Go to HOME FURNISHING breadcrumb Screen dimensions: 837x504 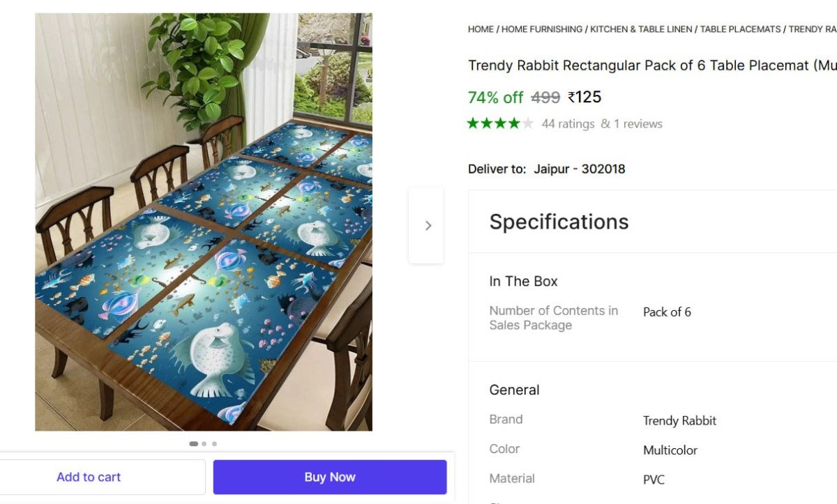542,29
